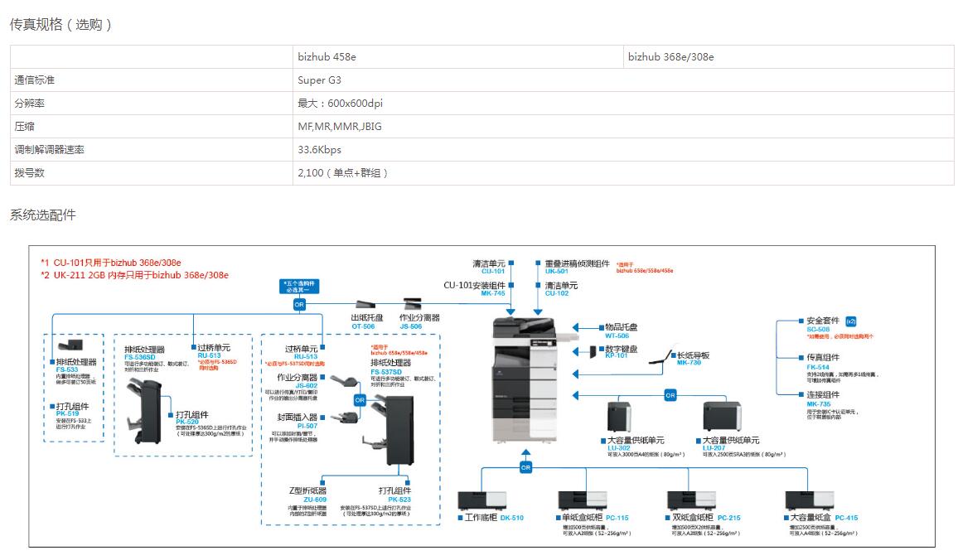The width and height of the screenshot is (958, 560).
Task: Click the blue 五个选购件必选其一 badge
Action: 299,287
